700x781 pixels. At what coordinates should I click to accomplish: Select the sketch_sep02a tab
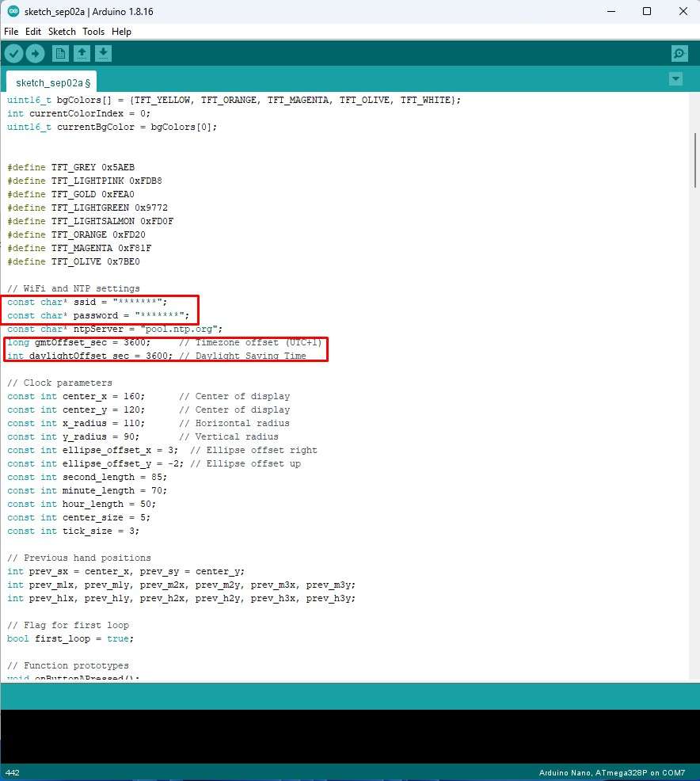tap(52, 82)
